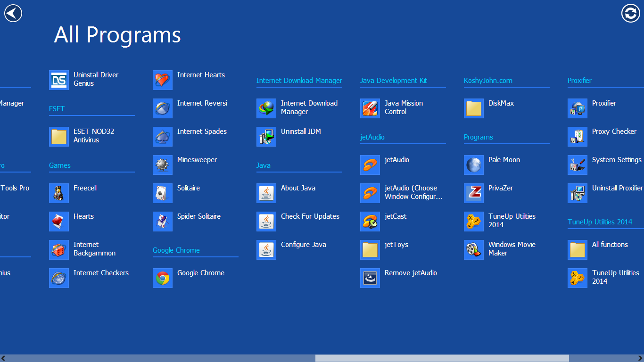Open the jetToys folder icon

pos(370,250)
